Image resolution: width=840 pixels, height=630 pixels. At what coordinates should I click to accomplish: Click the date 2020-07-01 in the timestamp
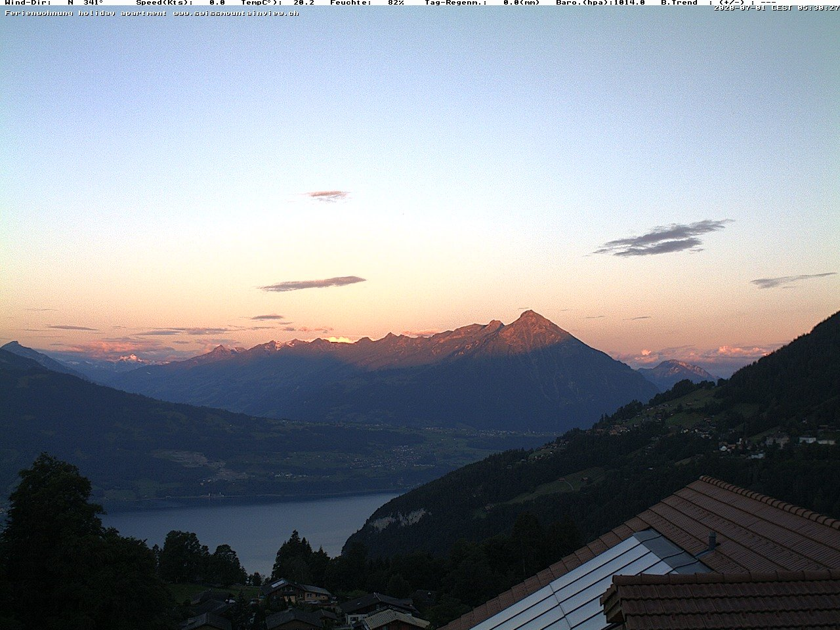pyautogui.click(x=740, y=8)
